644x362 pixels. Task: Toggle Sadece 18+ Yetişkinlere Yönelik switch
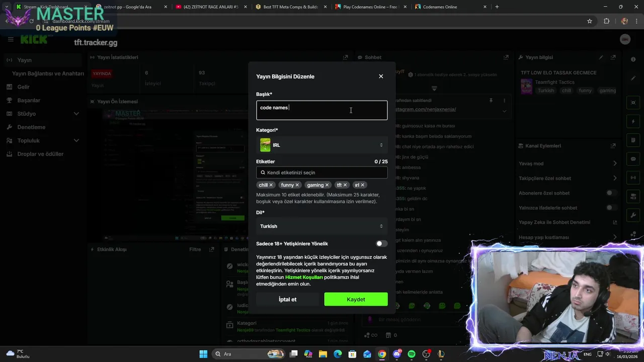[381, 244]
